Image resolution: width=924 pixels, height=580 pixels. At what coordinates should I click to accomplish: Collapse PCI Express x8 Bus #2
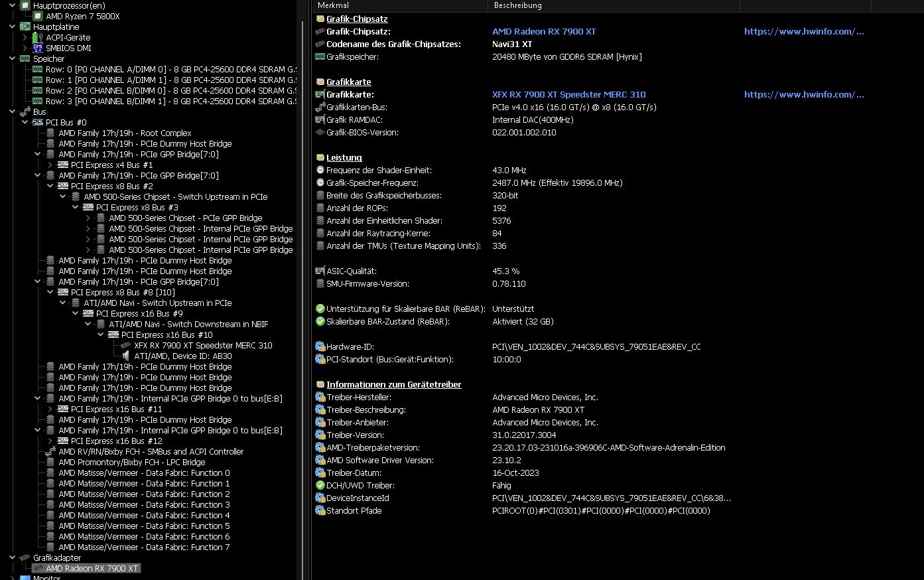[50, 186]
